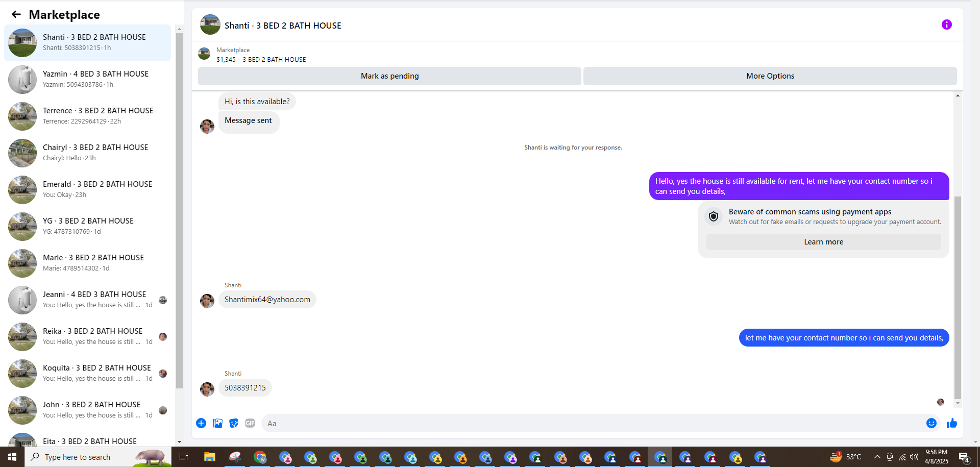
Task: Click the Meet Now camera tray icon
Action: 890,457
